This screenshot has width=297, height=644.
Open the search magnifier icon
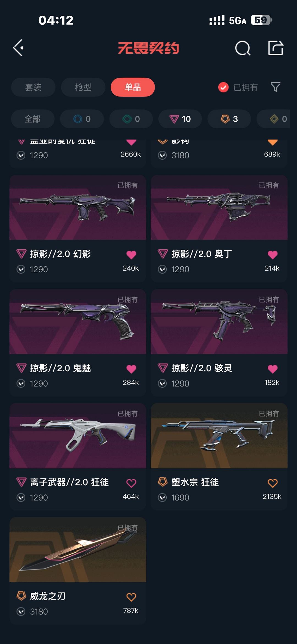point(243,48)
